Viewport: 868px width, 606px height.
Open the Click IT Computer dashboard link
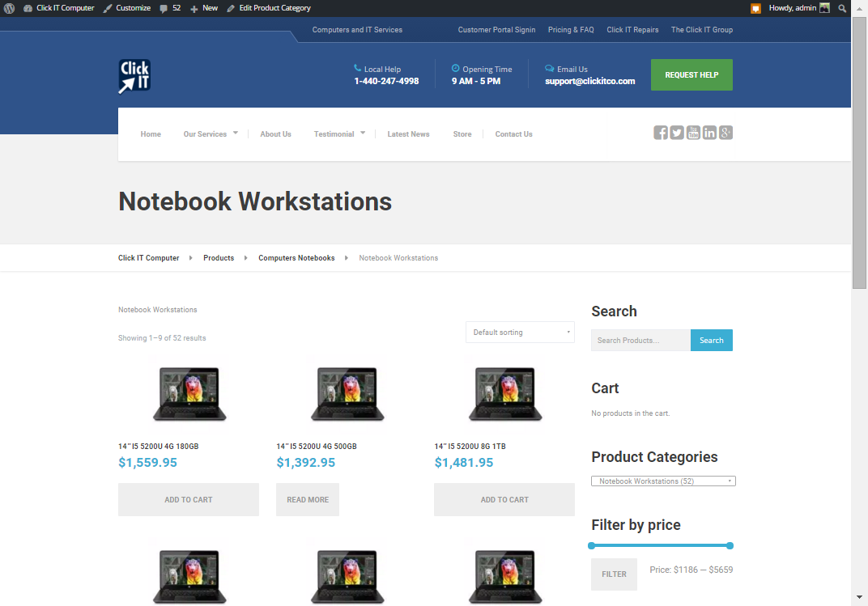tap(58, 8)
